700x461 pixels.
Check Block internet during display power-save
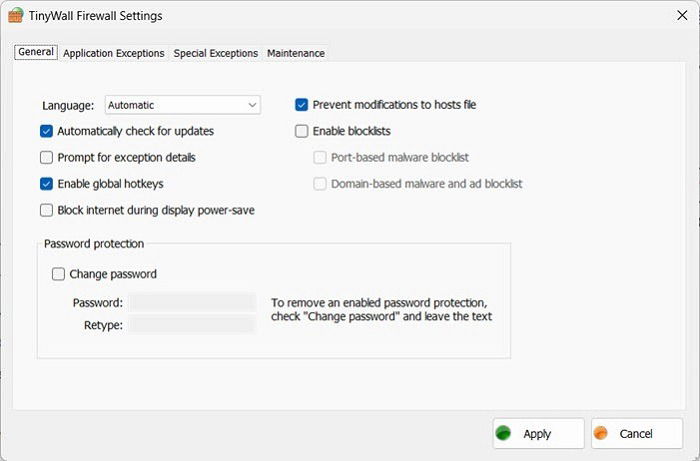coord(46,210)
